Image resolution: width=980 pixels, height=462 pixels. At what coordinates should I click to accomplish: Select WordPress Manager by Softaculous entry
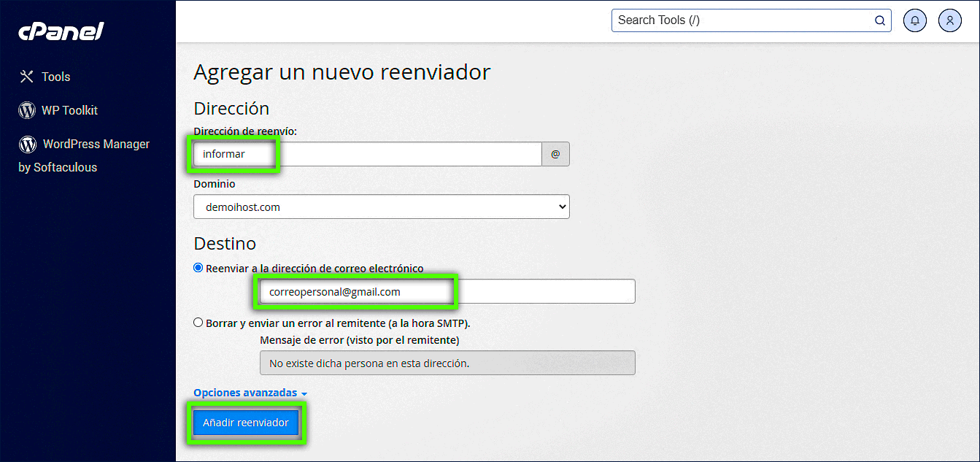point(84,155)
